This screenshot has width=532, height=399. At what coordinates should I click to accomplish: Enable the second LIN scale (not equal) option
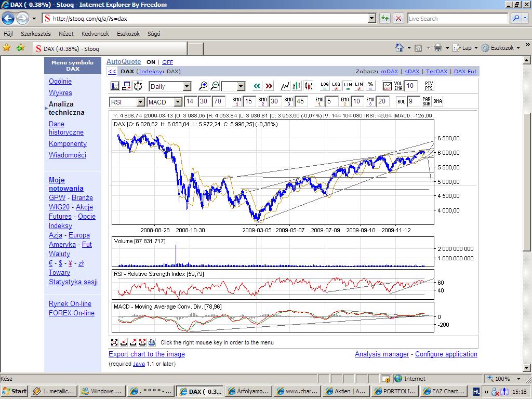point(359,86)
